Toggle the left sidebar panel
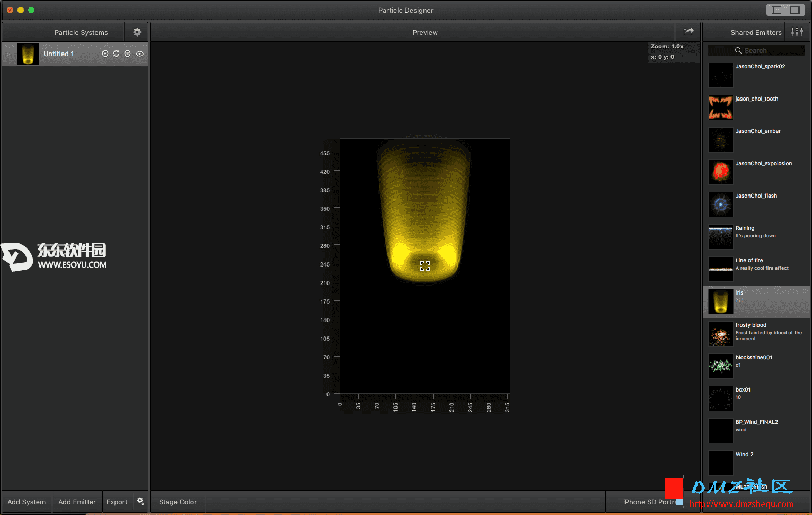 (x=776, y=10)
